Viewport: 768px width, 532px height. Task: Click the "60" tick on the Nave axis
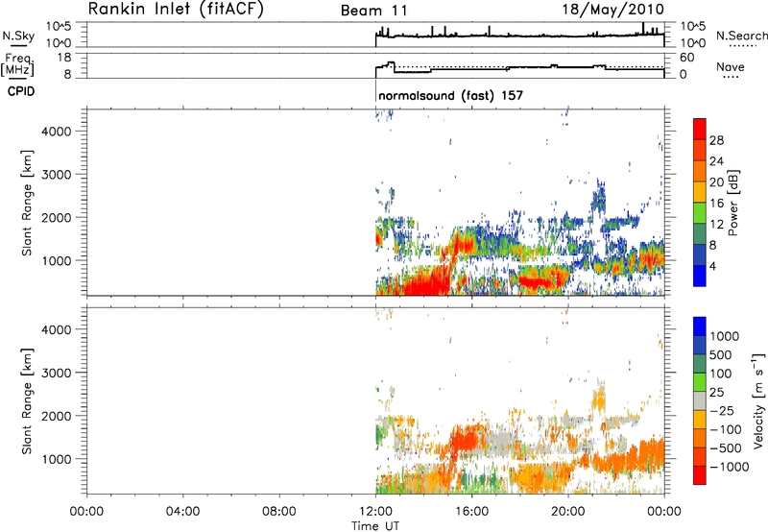click(686, 58)
